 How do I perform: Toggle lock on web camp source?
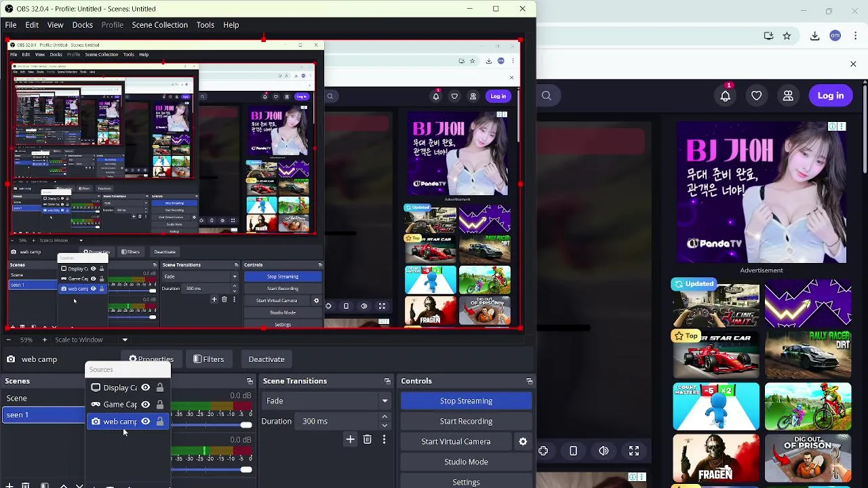(x=160, y=422)
